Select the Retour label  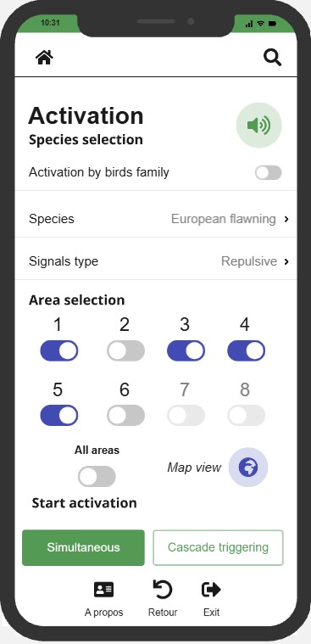pyautogui.click(x=163, y=613)
